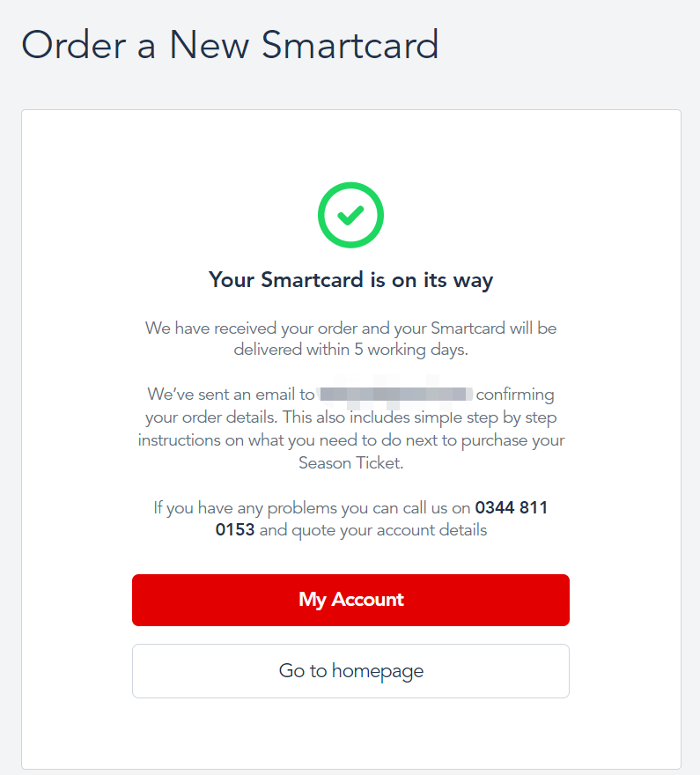
Task: Click the 'step by step' phrase
Action: [x=512, y=418]
